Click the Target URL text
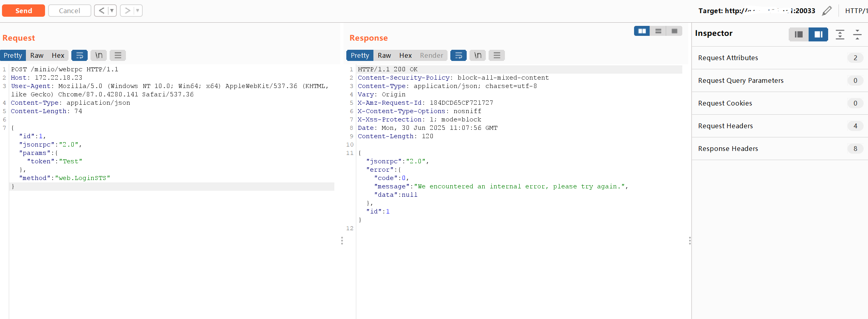868x319 pixels. (757, 11)
